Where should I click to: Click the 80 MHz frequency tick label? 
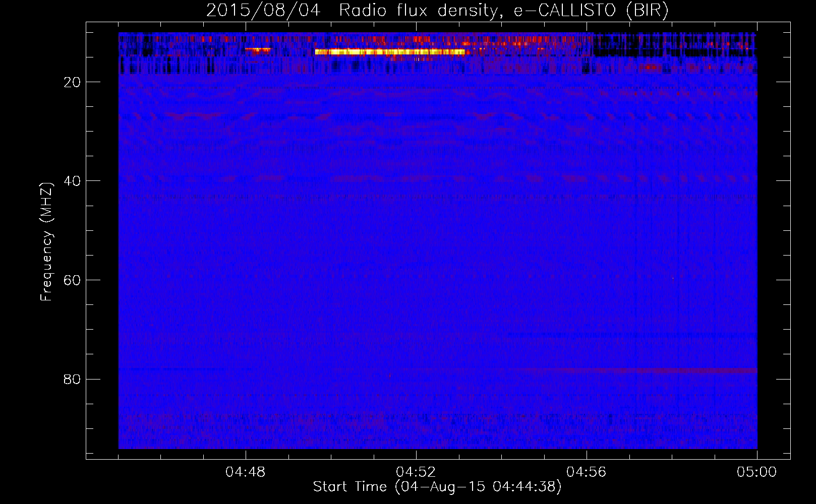tap(72, 379)
